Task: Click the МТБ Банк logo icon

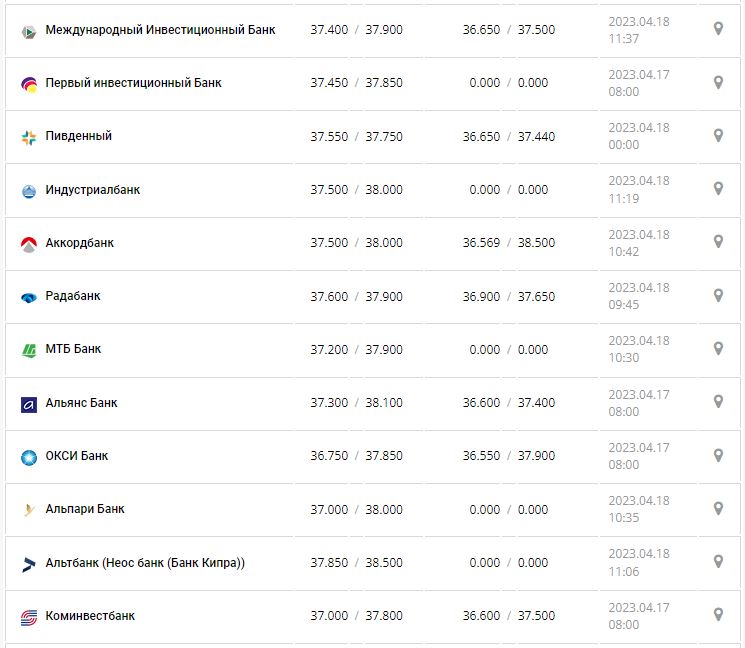Action: 28,350
